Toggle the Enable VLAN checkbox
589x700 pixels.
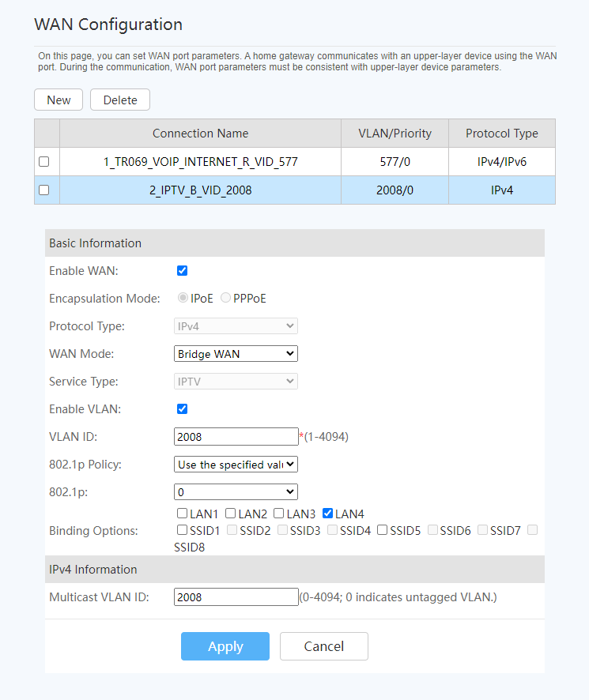(x=182, y=409)
